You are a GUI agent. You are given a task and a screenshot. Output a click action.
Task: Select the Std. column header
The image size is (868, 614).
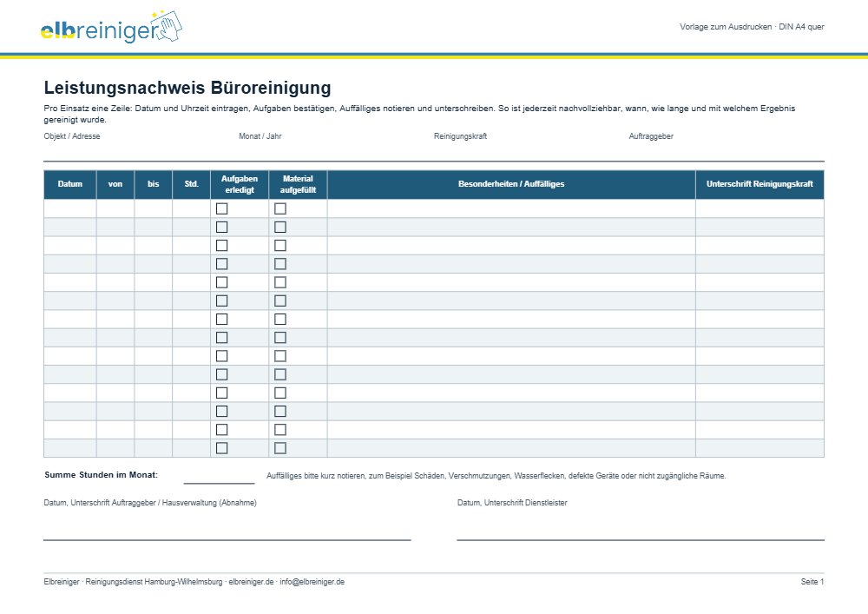coord(192,184)
